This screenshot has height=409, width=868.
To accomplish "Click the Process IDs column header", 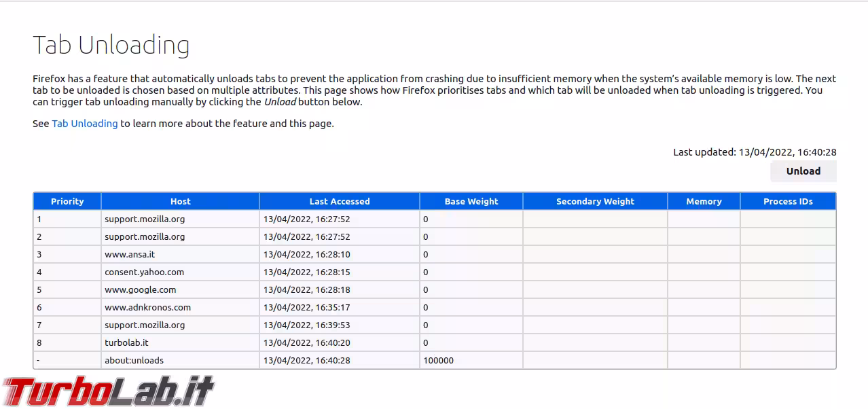I will 787,201.
